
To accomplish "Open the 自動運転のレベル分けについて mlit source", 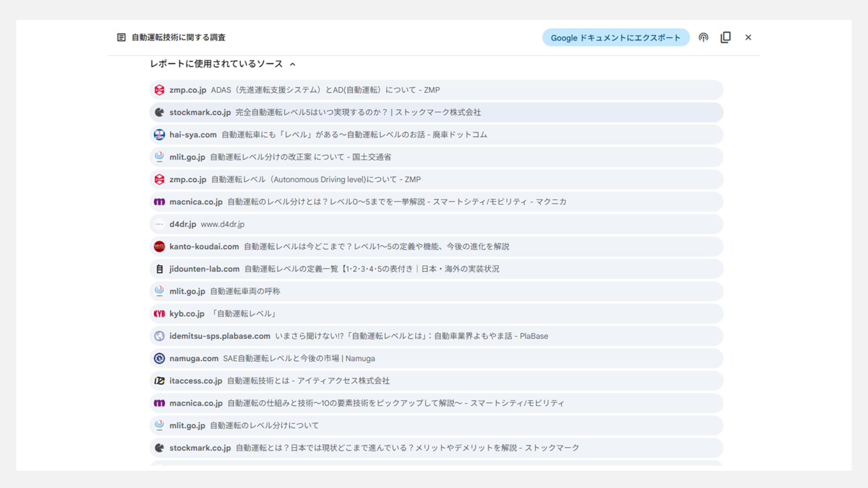I will (x=436, y=425).
